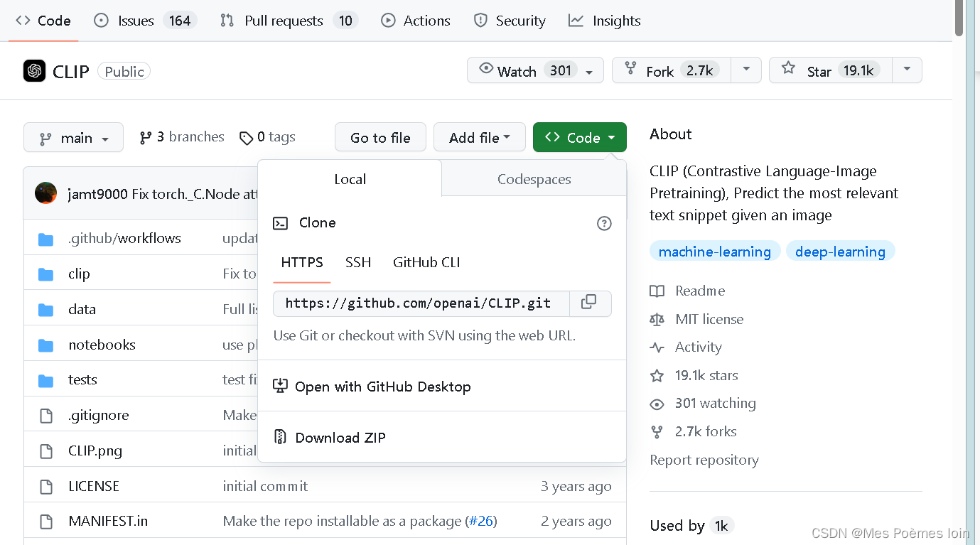Click the terminal icon beside Clone
Screen dimensions: 980x545
(x=281, y=223)
